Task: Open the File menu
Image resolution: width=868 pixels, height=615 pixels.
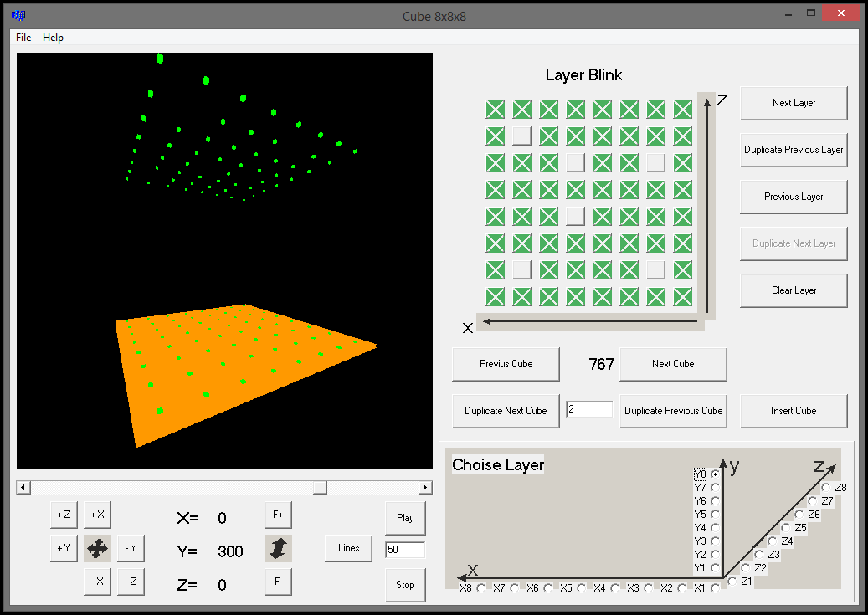Action: pyautogui.click(x=23, y=38)
